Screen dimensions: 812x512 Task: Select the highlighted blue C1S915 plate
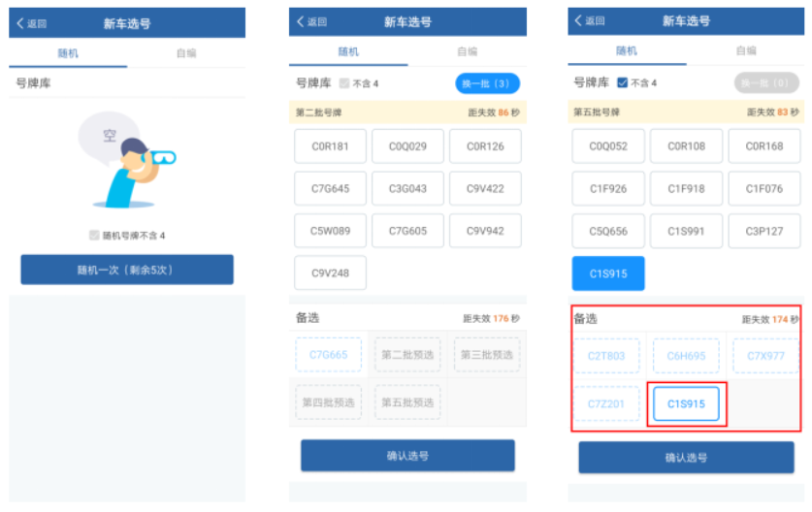tap(608, 273)
